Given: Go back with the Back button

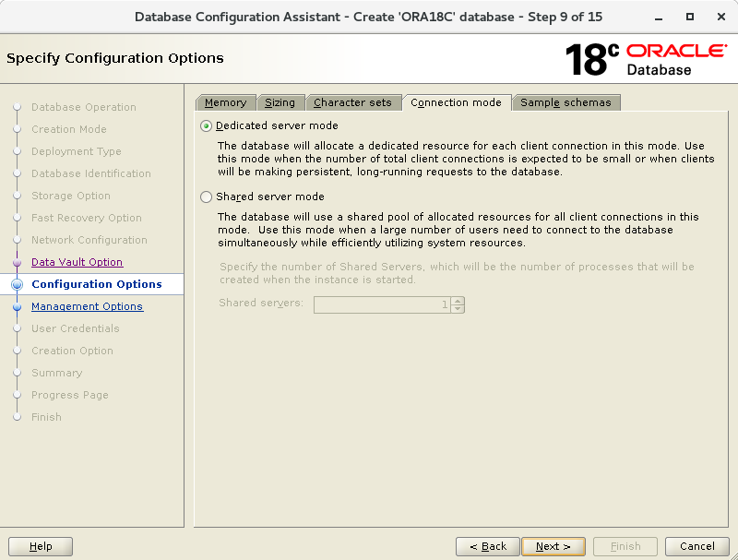Looking at the screenshot, I should [x=488, y=546].
